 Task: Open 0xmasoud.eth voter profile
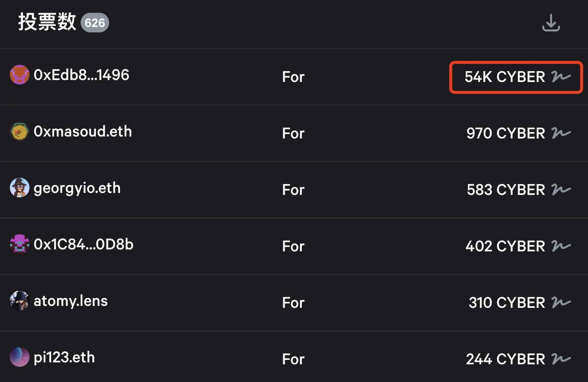(x=83, y=132)
